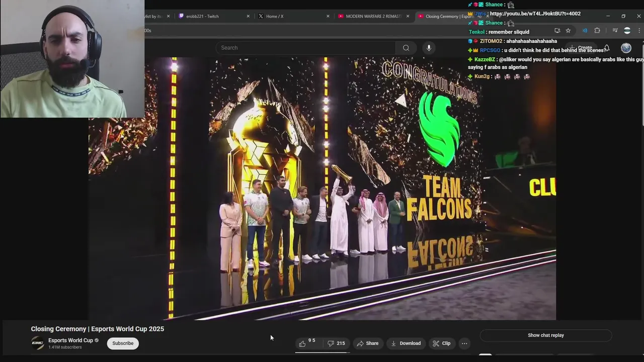644x362 pixels.
Task: Click the Subscribe button
Action: tap(123, 343)
